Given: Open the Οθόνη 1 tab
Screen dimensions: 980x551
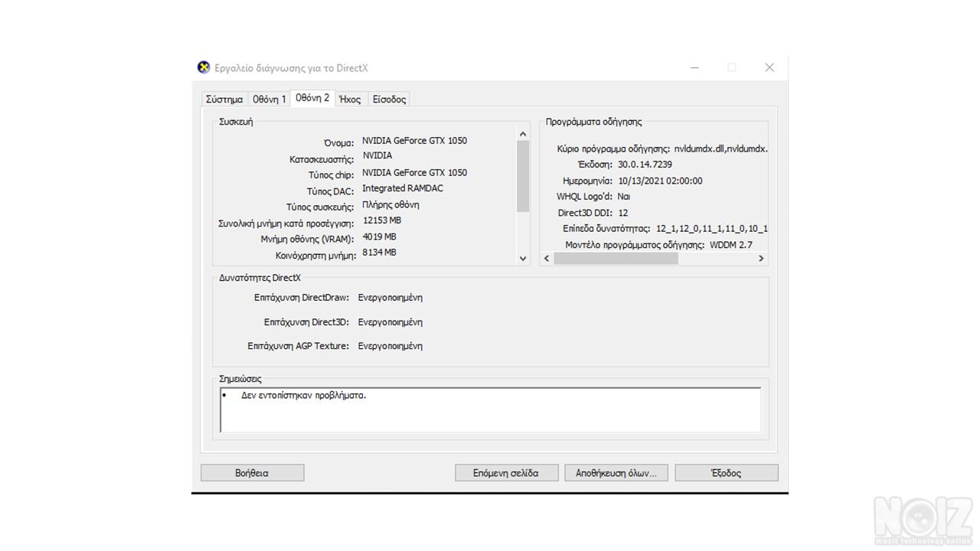Looking at the screenshot, I should pos(269,99).
